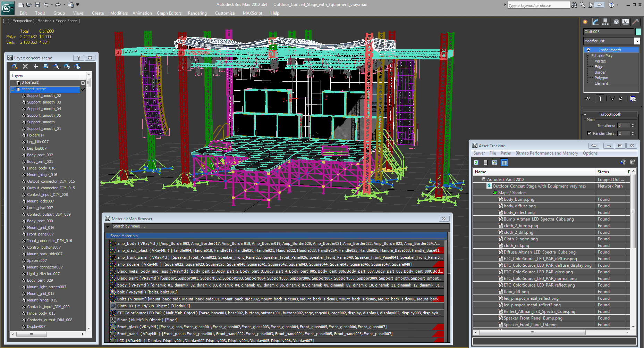
Task: Click Configure Modifier Sets icon
Action: coord(633,99)
